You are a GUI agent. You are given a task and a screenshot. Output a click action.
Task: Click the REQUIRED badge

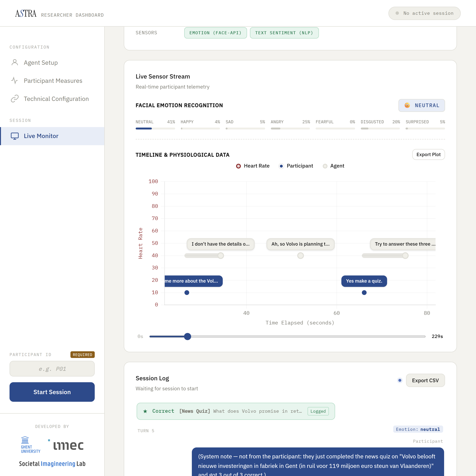(x=82, y=354)
